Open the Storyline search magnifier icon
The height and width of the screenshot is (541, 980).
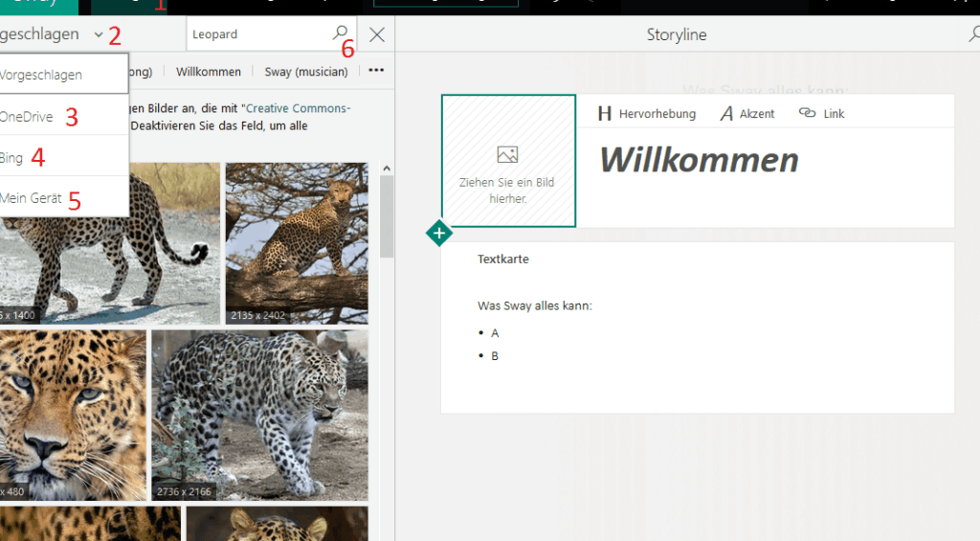[973, 35]
